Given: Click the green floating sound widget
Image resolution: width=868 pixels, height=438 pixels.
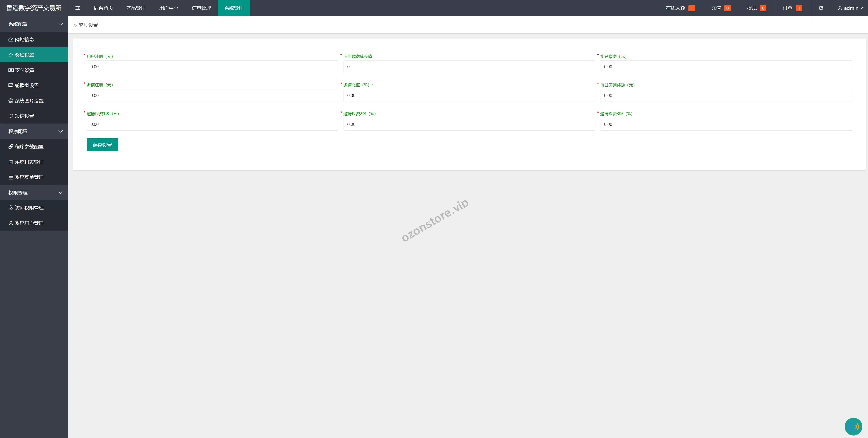Looking at the screenshot, I should click(x=853, y=426).
